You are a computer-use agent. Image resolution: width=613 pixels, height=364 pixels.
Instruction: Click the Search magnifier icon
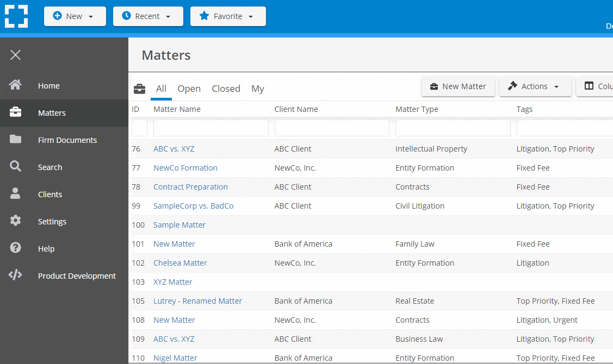(15, 167)
